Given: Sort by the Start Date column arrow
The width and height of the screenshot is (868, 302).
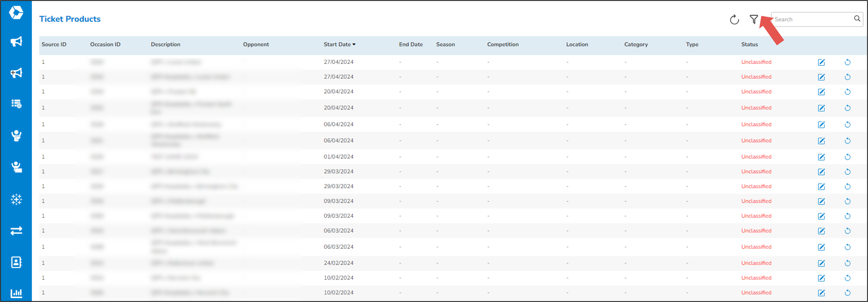Looking at the screenshot, I should 354,44.
